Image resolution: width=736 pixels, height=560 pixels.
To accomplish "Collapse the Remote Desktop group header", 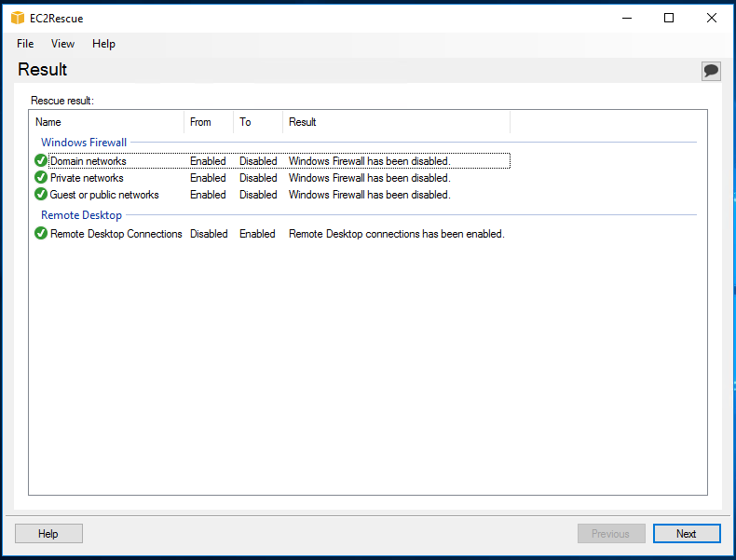I will pos(81,215).
